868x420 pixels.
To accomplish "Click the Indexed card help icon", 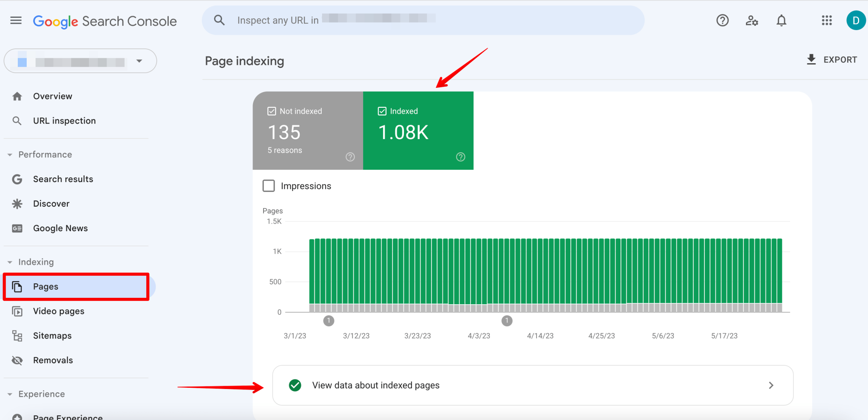I will click(x=461, y=157).
